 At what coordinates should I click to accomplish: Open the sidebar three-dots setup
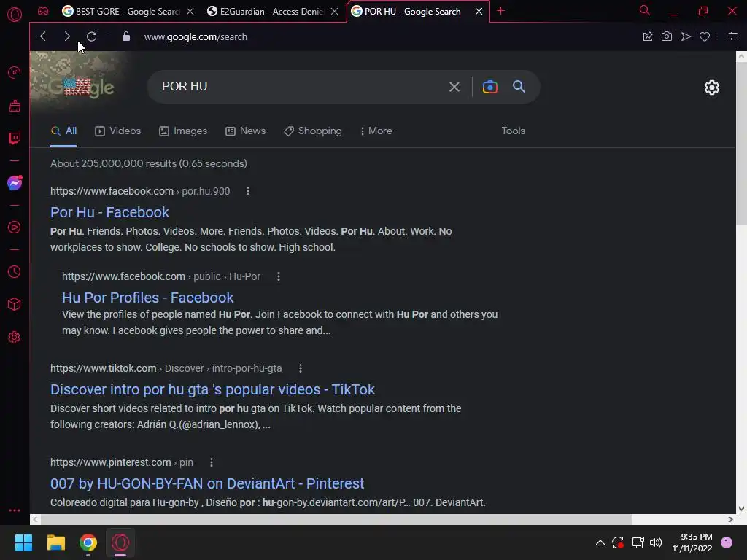point(15,510)
